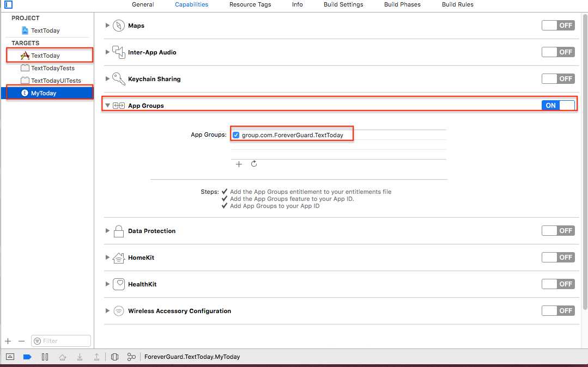Click the Step Out debug icon
588x367 pixels.
96,357
